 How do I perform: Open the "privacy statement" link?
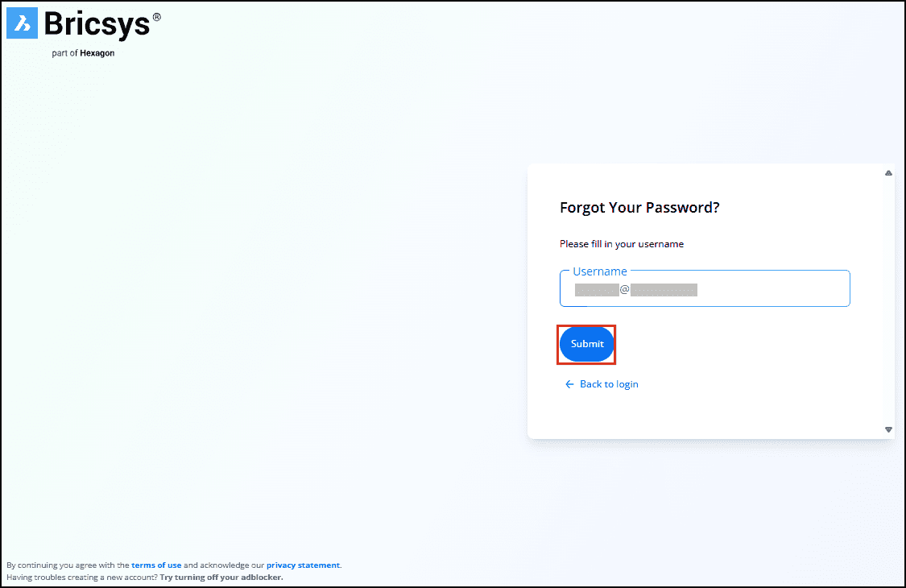tap(303, 565)
